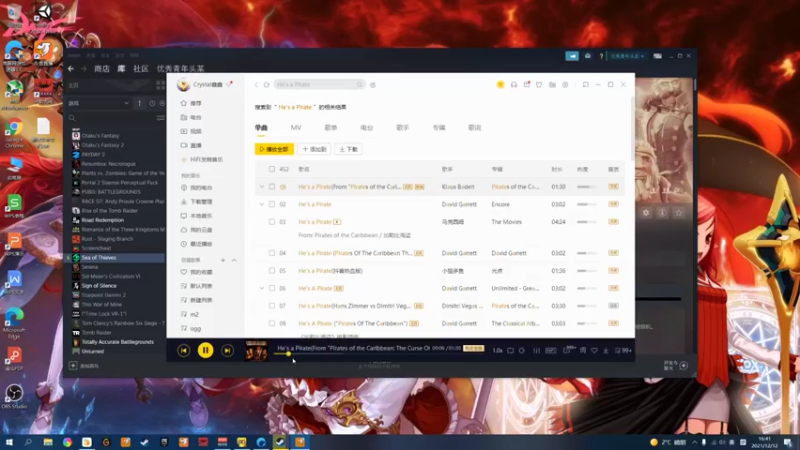The width and height of the screenshot is (800, 450).
Task: Click the Add To button
Action: [314, 149]
